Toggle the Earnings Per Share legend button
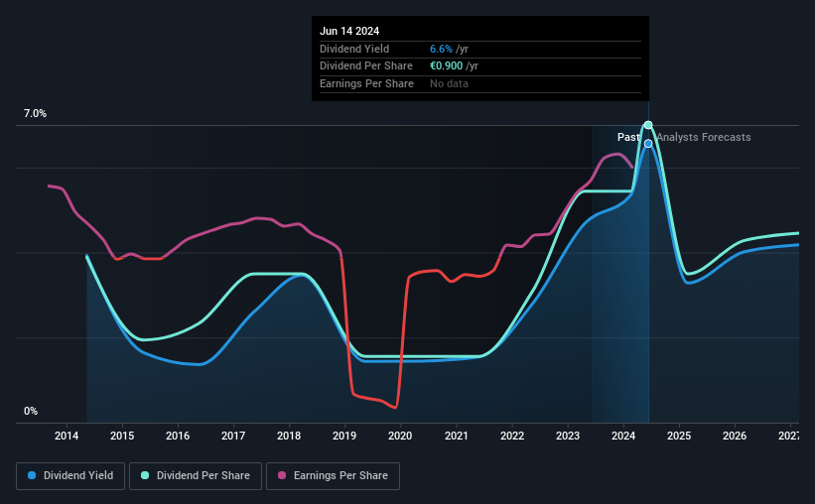 click(x=333, y=476)
